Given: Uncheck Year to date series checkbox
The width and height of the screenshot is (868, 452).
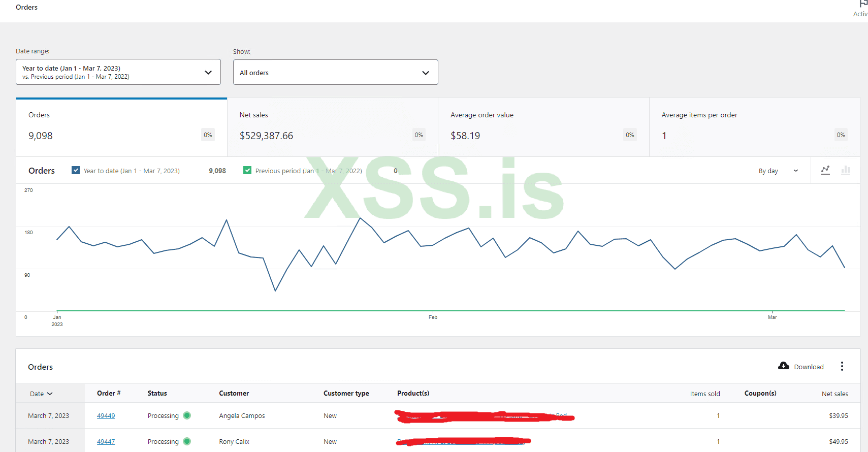Looking at the screenshot, I should [x=76, y=170].
